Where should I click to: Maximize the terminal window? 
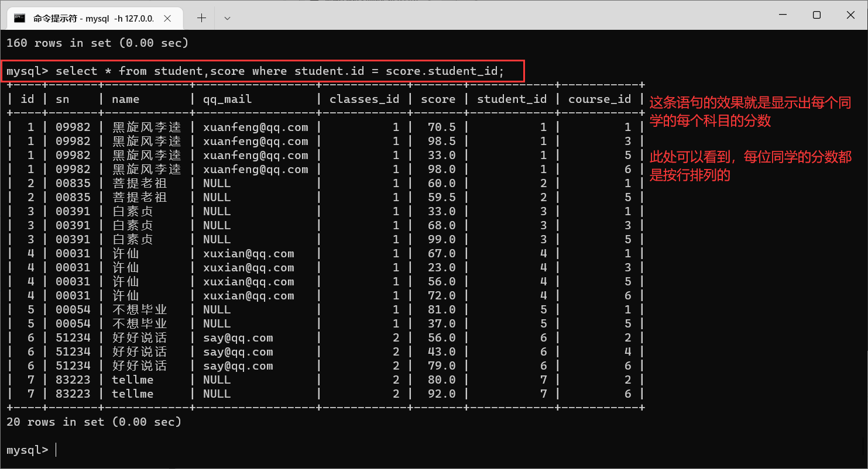(816, 15)
